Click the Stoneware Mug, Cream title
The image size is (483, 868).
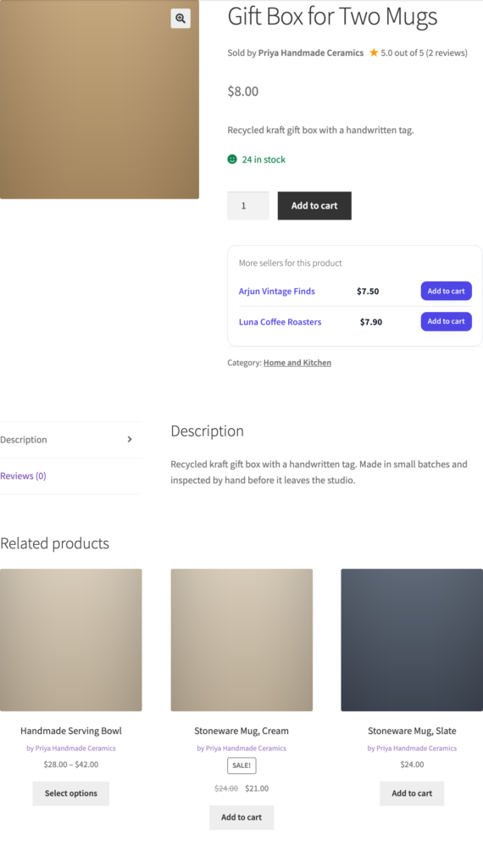coord(241,731)
